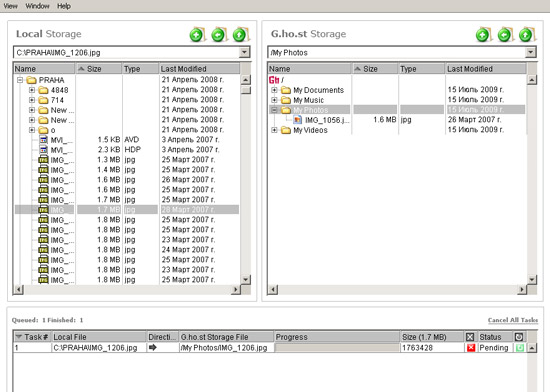Click the direction arrow icon of task 1
Screen dimensions: 550x392
[153, 347]
